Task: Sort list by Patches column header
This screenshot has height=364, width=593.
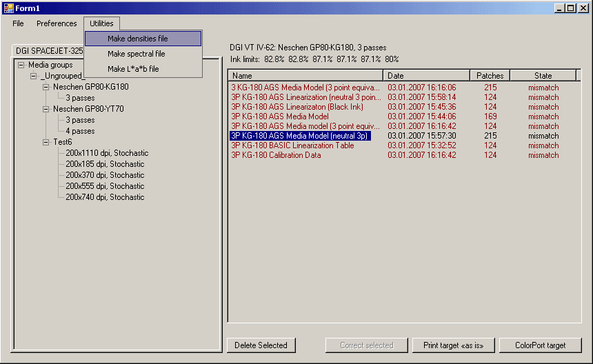Action: [490, 76]
